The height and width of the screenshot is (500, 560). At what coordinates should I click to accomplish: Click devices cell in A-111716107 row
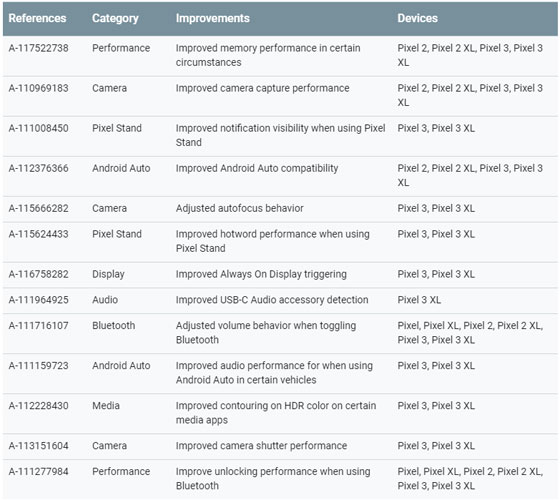pos(470,332)
